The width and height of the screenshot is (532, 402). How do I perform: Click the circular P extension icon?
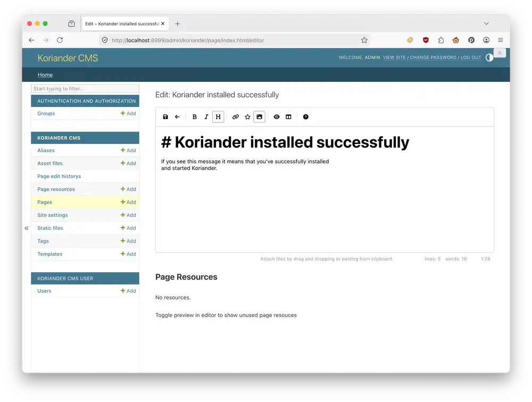point(471,40)
